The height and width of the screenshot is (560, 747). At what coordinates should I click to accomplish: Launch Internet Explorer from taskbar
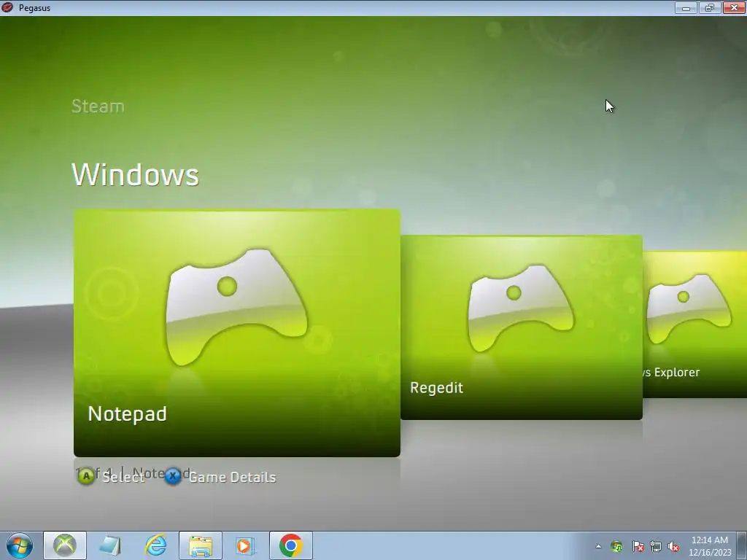[156, 545]
